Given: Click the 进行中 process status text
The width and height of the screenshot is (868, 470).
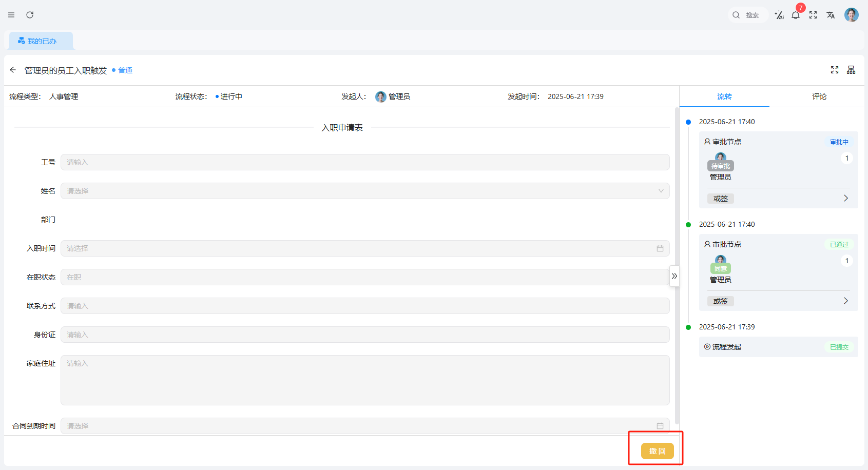Looking at the screenshot, I should click(231, 96).
